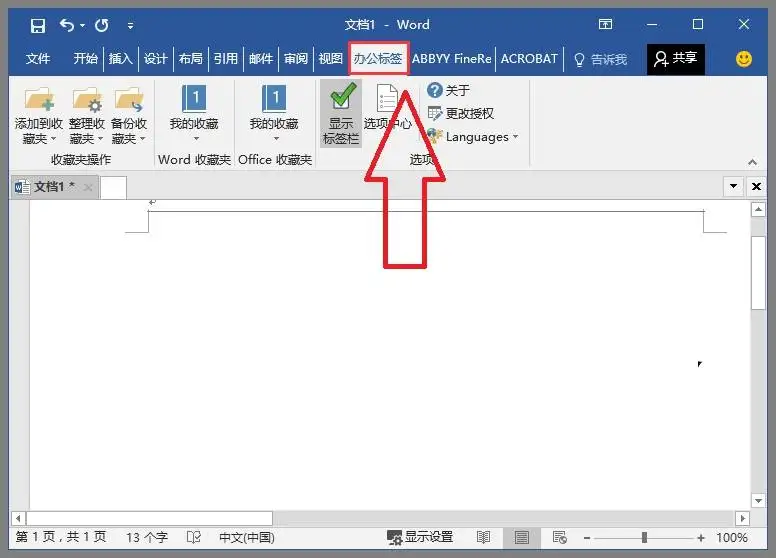Click the Redo icon in quick access

(x=102, y=25)
